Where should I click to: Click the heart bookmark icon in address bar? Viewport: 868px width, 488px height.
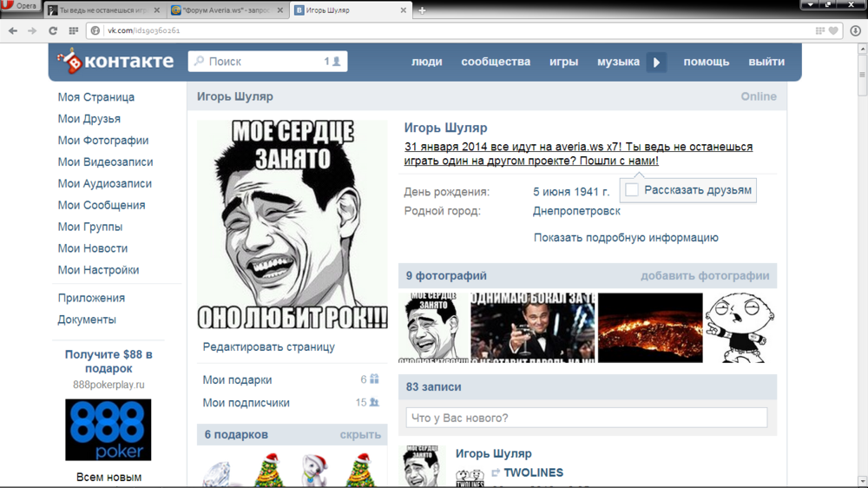tap(833, 30)
